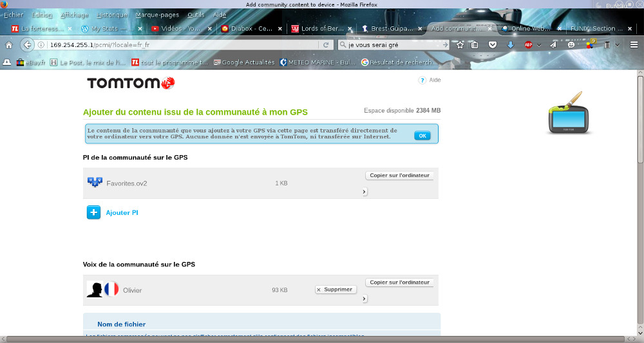Open the Affichage menu
This screenshot has width=644, height=343.
74,15
